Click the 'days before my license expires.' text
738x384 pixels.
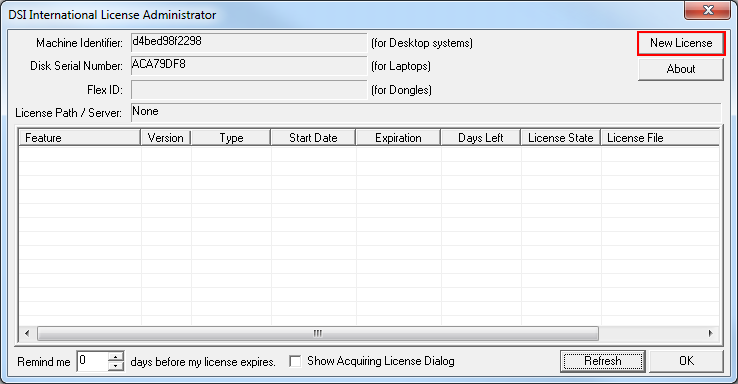tap(203, 362)
